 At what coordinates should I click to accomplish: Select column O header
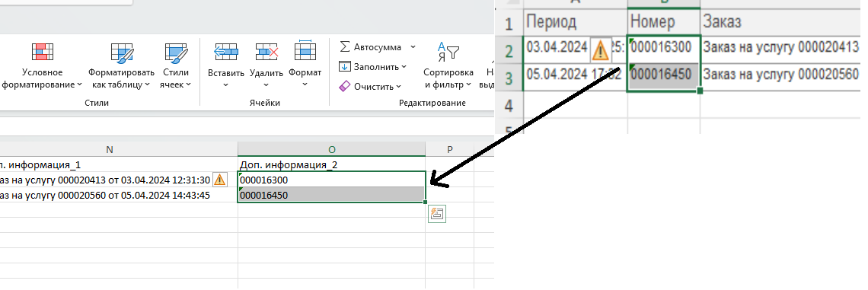(331, 149)
